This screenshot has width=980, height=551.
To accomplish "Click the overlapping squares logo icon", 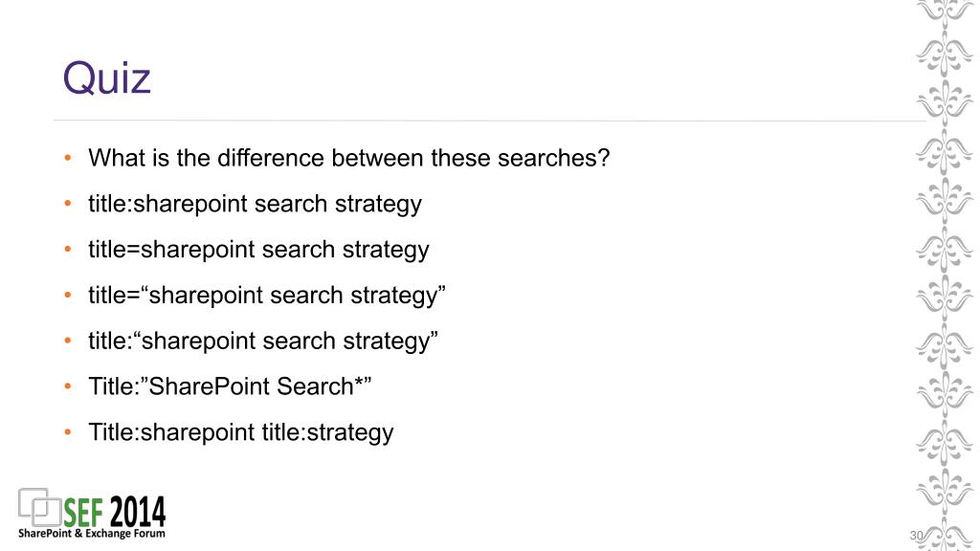I will tap(40, 507).
